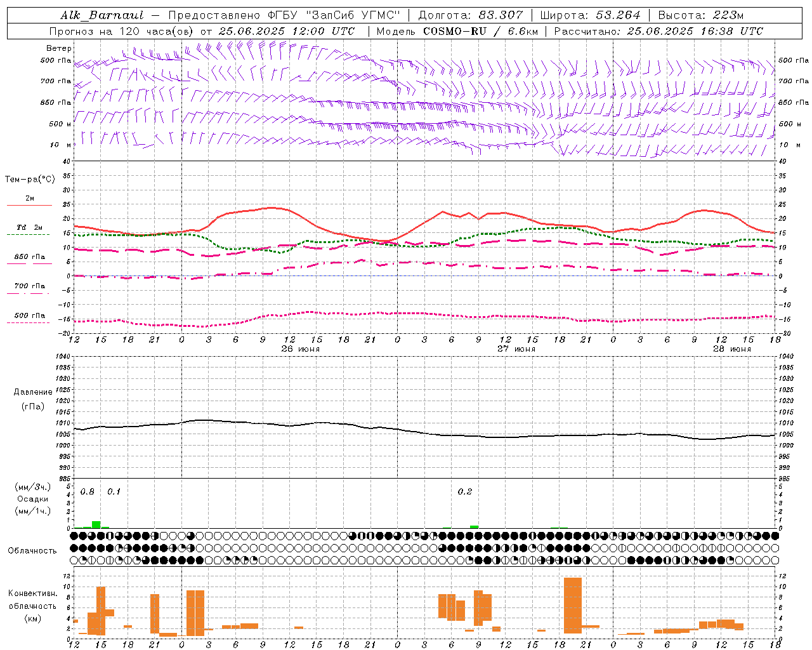Viewport: 812px width, 650px height.
Task: Click the Ветер panel label
Action: click(59, 48)
